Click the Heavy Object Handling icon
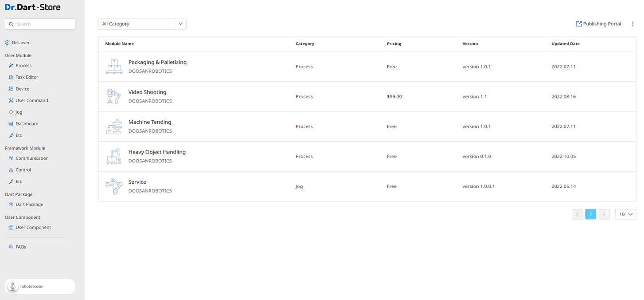Viewport: 644px width, 300px height. point(114,156)
